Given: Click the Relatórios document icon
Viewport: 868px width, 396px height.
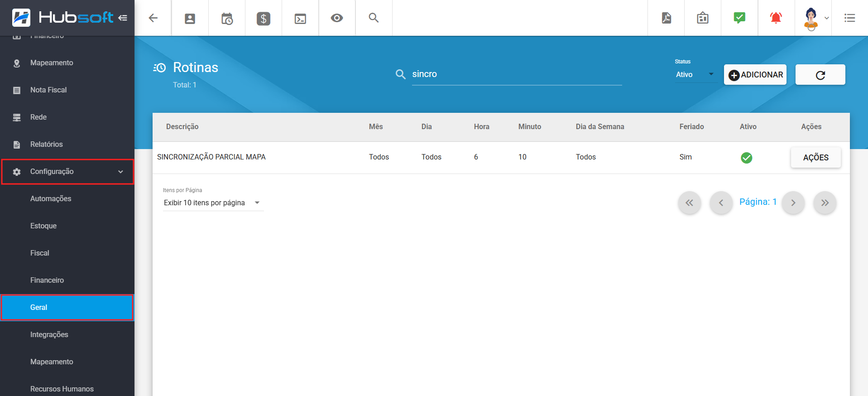Looking at the screenshot, I should coord(17,145).
